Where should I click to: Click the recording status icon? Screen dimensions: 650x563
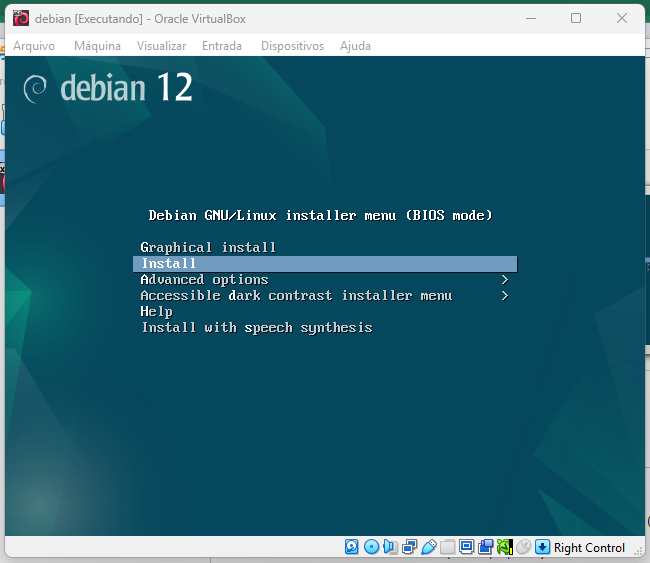(485, 547)
